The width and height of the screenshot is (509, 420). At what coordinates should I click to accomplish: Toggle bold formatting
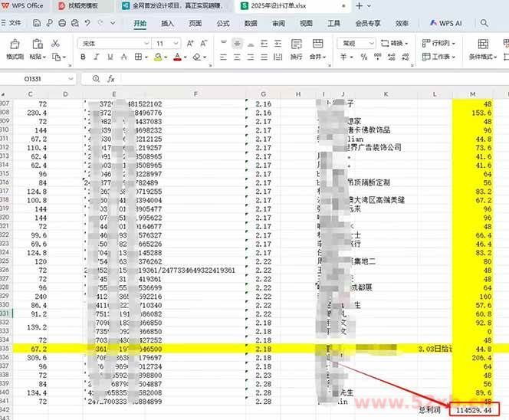(x=83, y=57)
